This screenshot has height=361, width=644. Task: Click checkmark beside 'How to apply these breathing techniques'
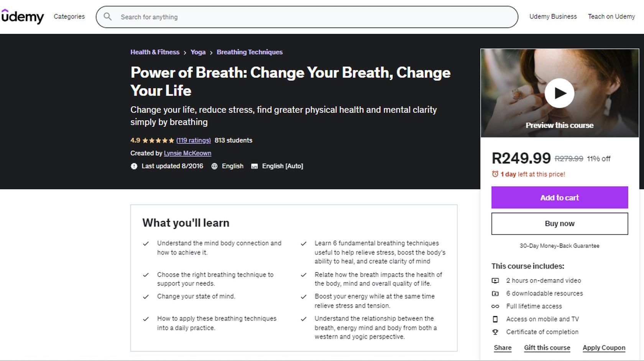[x=146, y=319]
